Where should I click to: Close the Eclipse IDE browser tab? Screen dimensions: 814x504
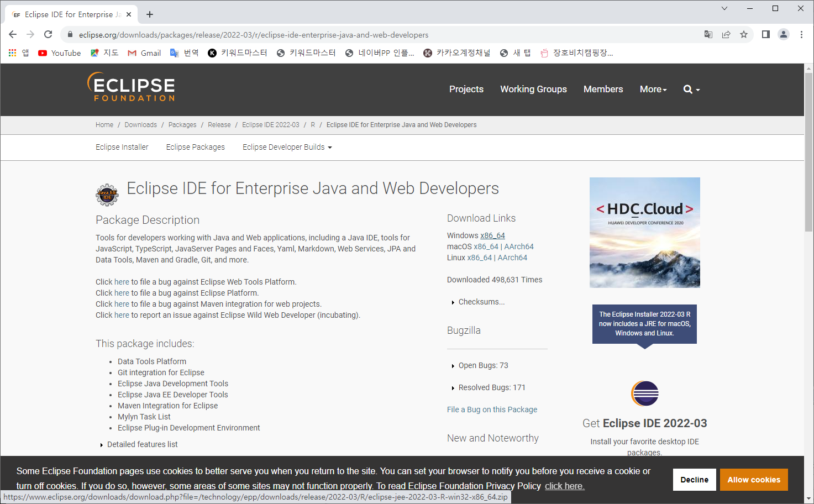129,14
